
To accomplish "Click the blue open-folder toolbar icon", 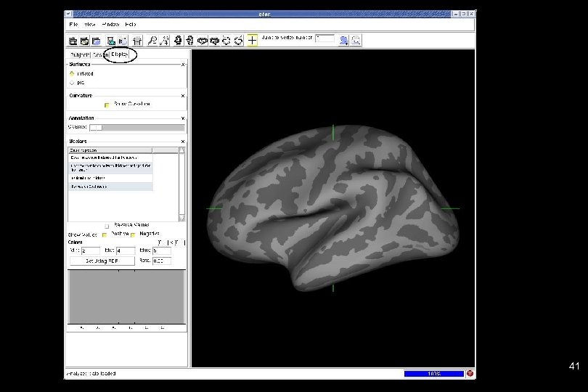I will [x=97, y=41].
